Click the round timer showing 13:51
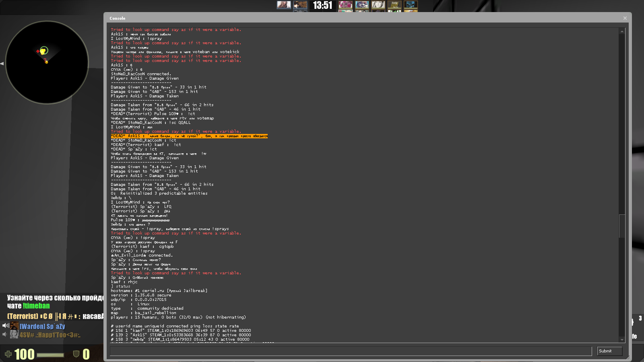 [323, 5]
